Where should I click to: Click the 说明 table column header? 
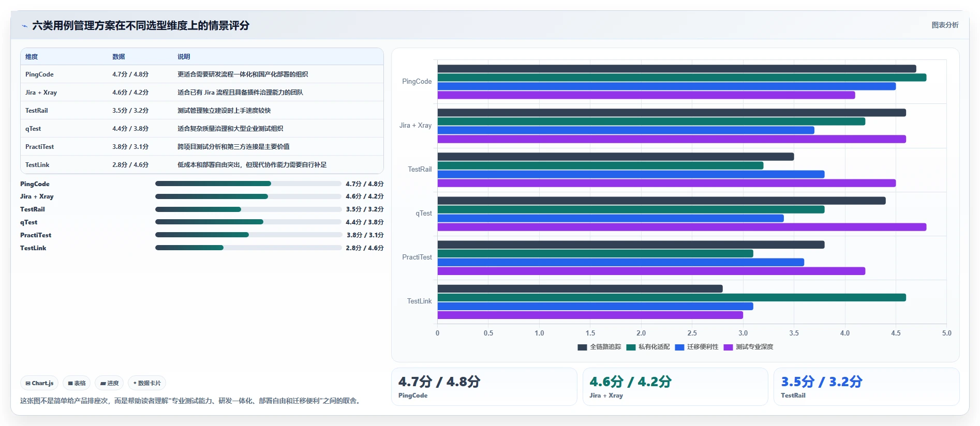coord(184,57)
